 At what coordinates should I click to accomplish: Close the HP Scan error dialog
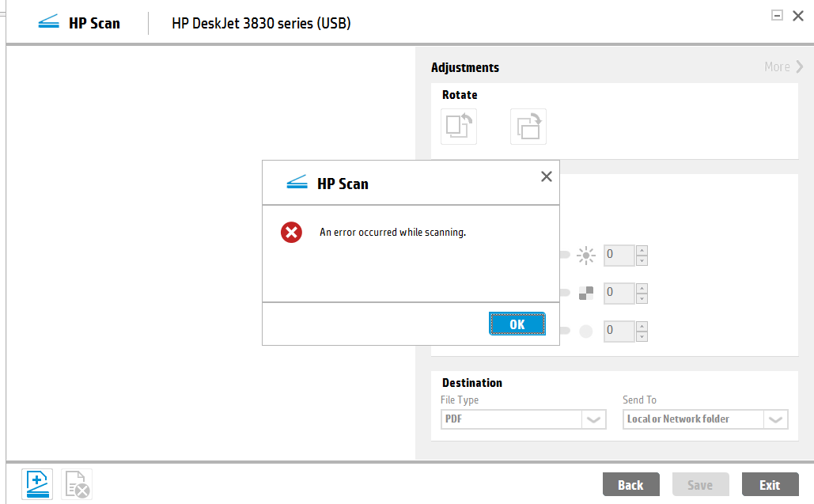tap(546, 176)
